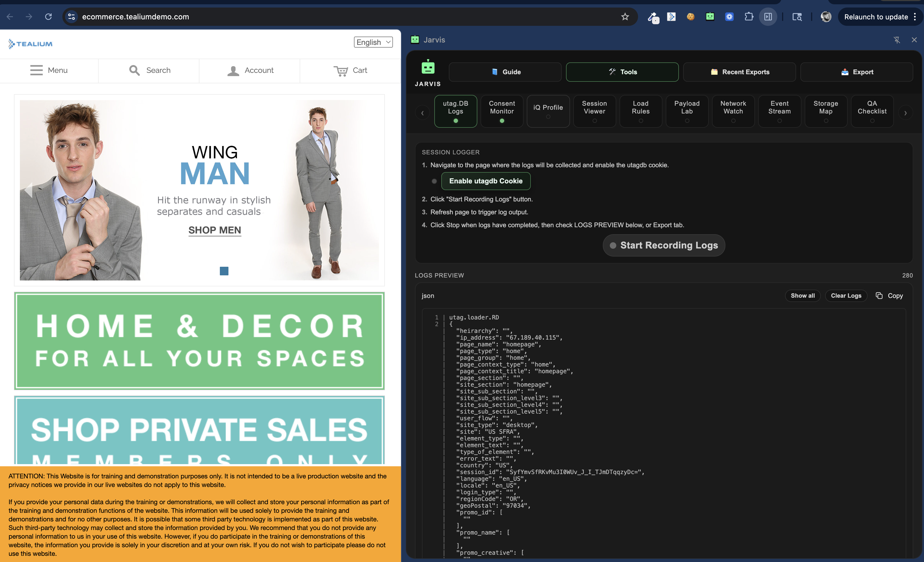The height and width of the screenshot is (562, 924).
Task: Open the cookie extension icon
Action: point(690,16)
